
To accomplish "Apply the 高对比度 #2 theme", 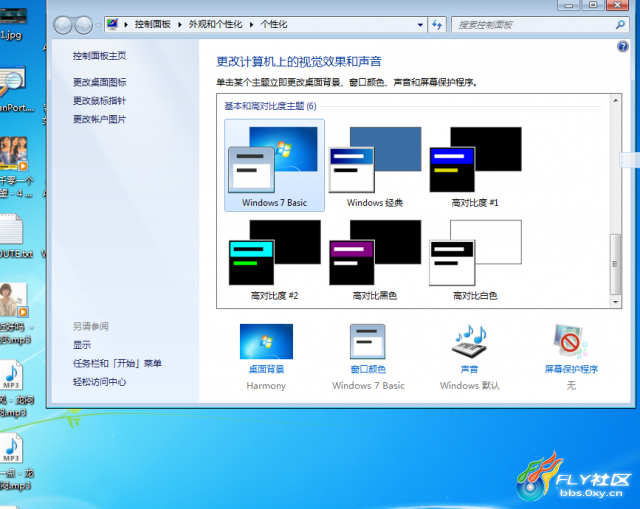I will click(x=274, y=259).
